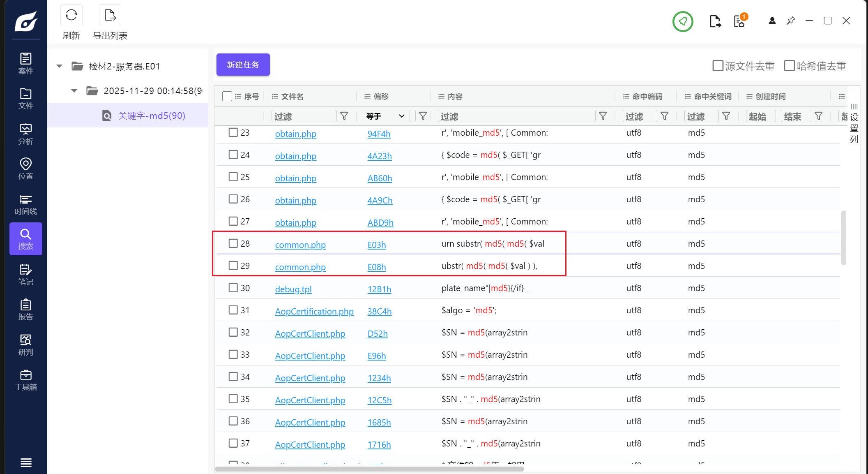Select the 检材2-服务器.E01 evidence node
868x474 pixels.
(x=124, y=66)
